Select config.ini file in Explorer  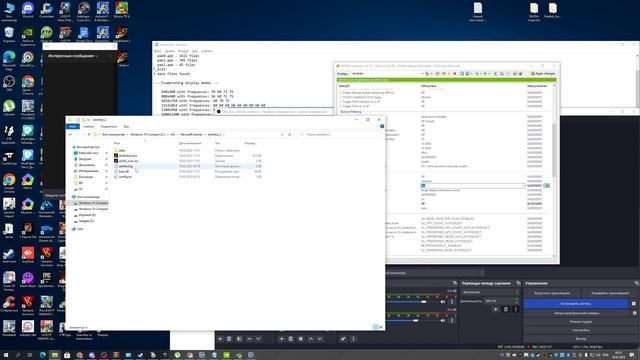[x=125, y=177]
